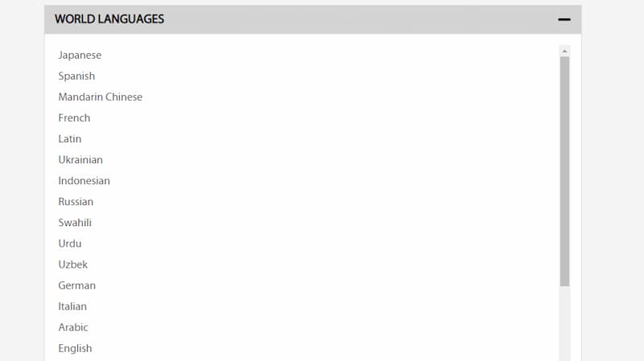
Task: Select Arabic language
Action: click(x=73, y=327)
